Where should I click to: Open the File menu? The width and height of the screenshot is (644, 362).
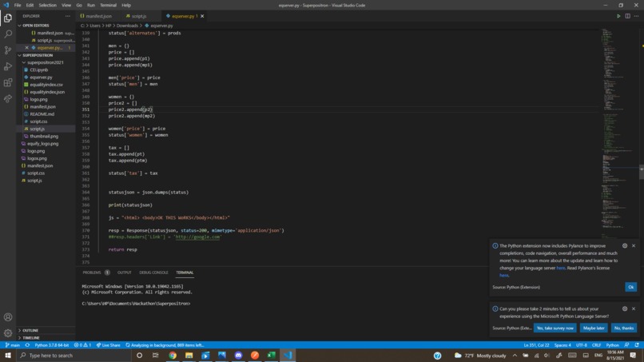pyautogui.click(x=18, y=6)
